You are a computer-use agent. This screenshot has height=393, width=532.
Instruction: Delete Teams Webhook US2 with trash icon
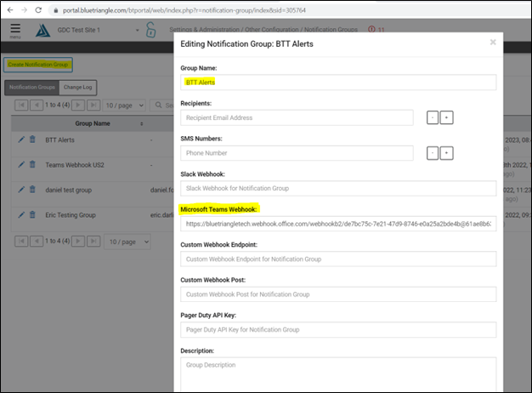[x=32, y=164]
